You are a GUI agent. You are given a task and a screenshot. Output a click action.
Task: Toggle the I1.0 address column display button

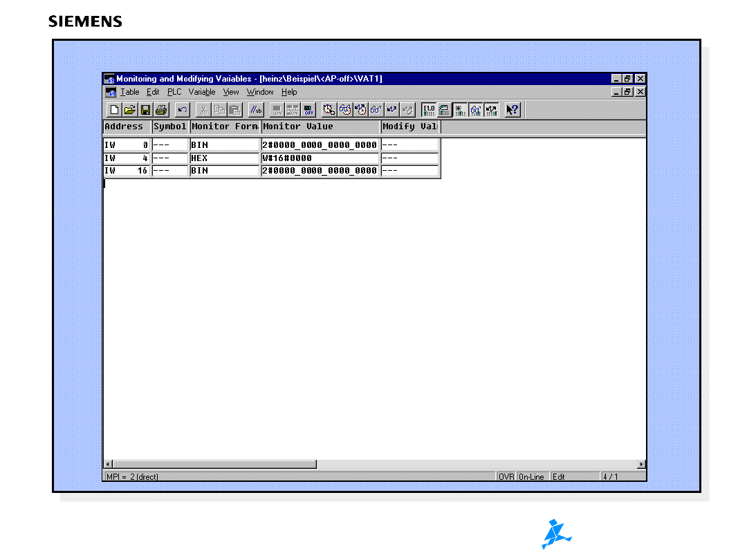click(x=429, y=110)
